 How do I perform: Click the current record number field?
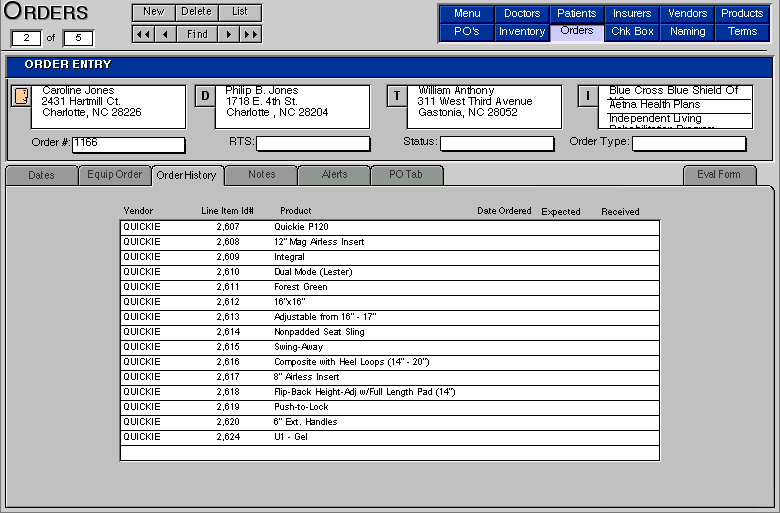(x=26, y=38)
